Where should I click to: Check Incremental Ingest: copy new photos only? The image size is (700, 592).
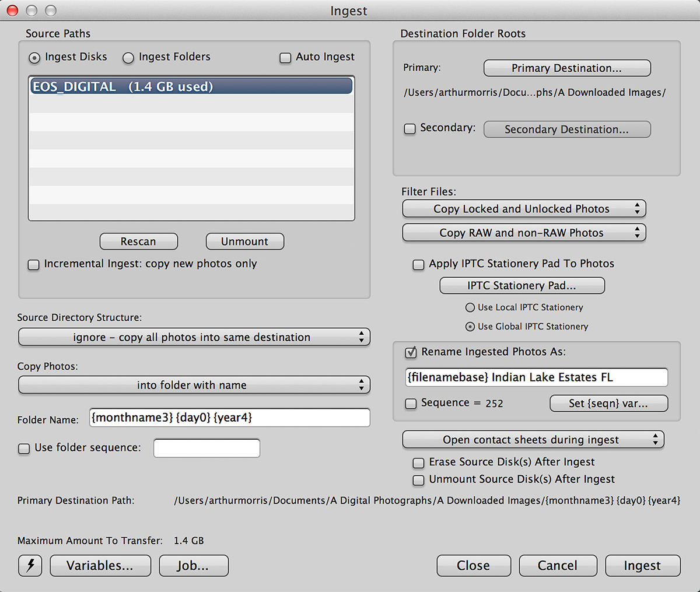(34, 265)
